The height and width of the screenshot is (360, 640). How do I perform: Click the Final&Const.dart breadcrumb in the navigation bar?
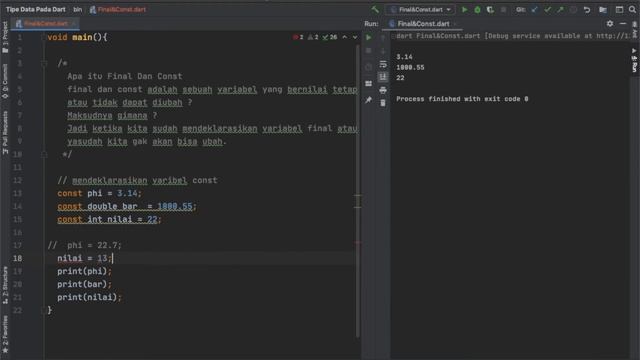pyautogui.click(x=118, y=9)
